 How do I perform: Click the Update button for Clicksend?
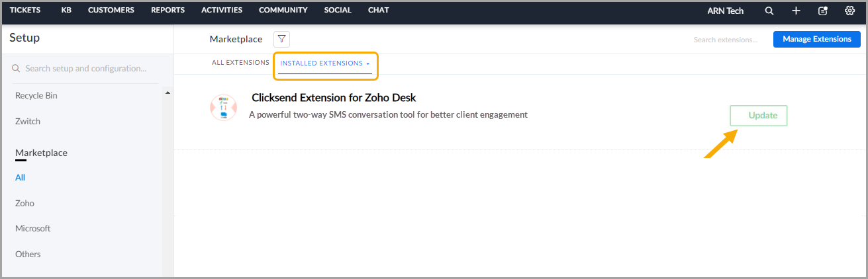[x=759, y=116]
